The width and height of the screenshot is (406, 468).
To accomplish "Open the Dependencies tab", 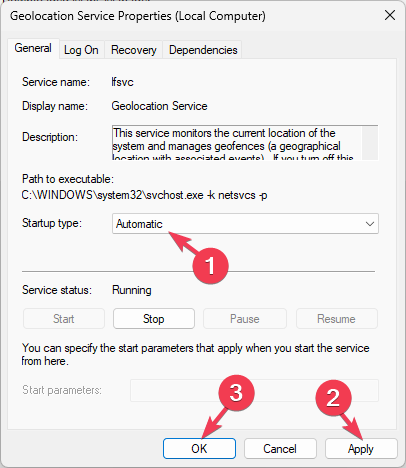I will pos(203,50).
